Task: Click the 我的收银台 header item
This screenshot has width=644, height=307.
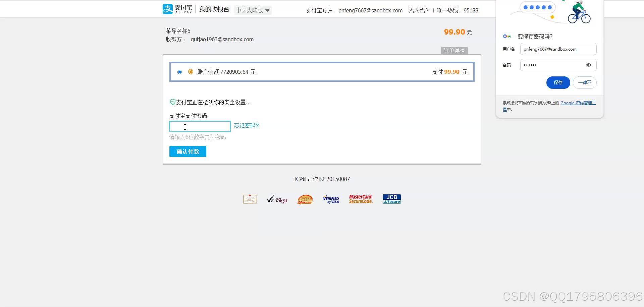Action: pos(214,9)
